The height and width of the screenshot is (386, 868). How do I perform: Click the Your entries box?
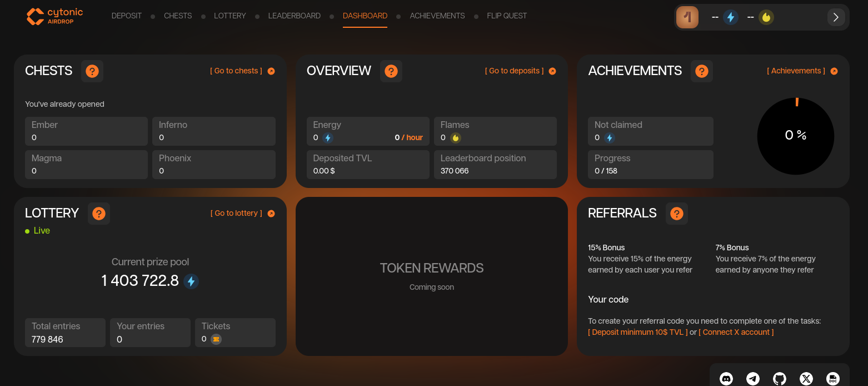pos(150,333)
